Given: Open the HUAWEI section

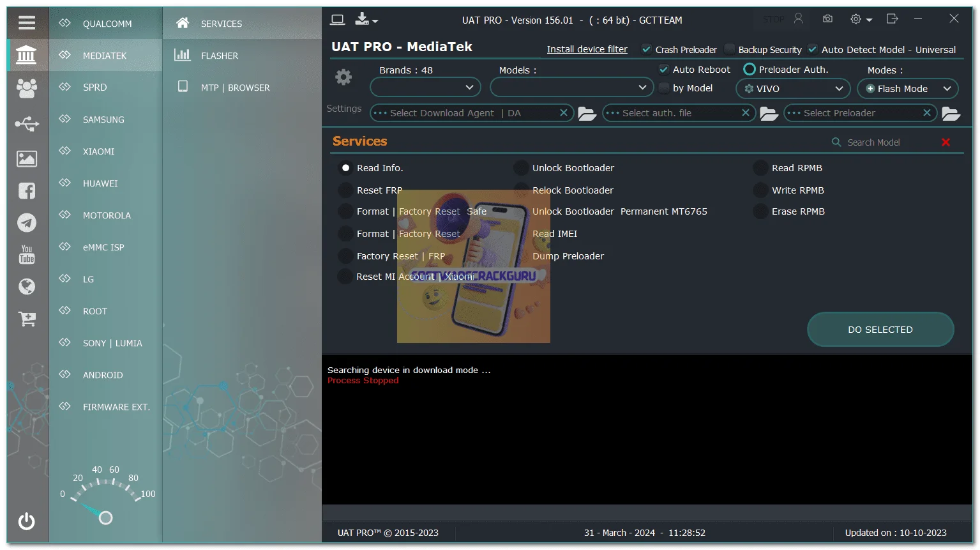Looking at the screenshot, I should coord(106,183).
